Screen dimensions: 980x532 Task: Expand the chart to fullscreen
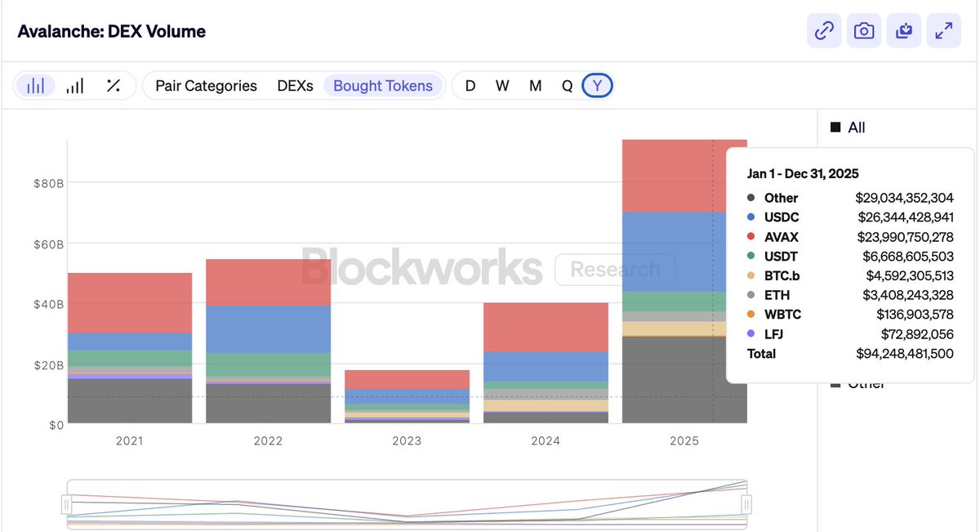[x=944, y=31]
